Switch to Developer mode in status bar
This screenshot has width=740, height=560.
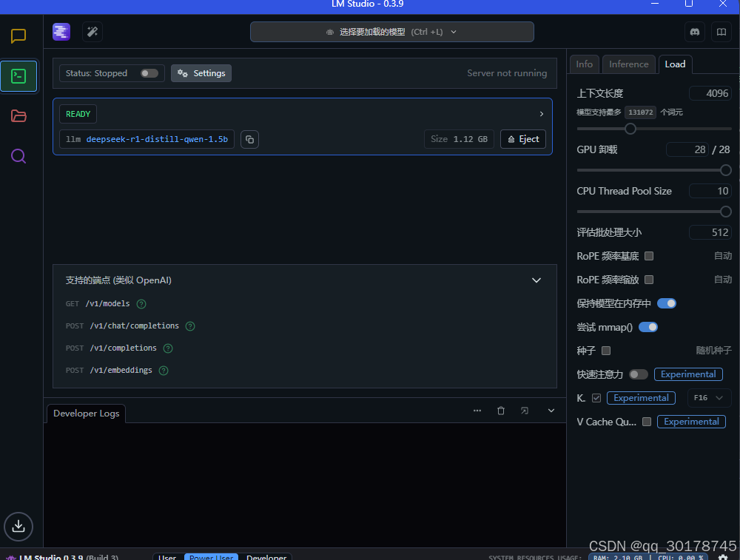266,557
